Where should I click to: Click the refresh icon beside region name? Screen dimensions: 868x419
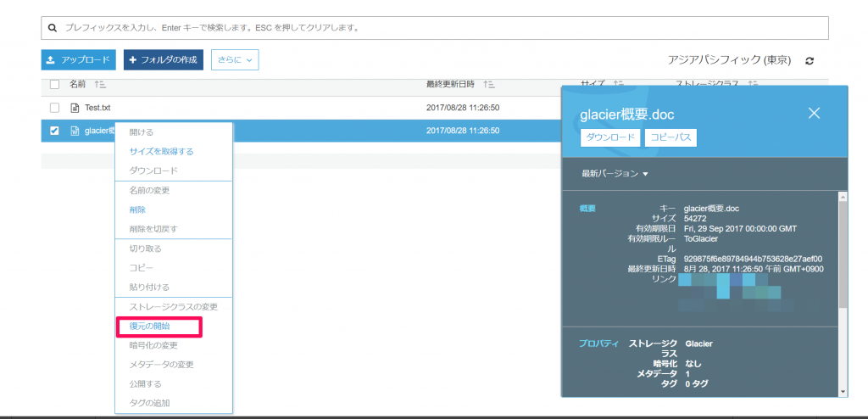(810, 61)
